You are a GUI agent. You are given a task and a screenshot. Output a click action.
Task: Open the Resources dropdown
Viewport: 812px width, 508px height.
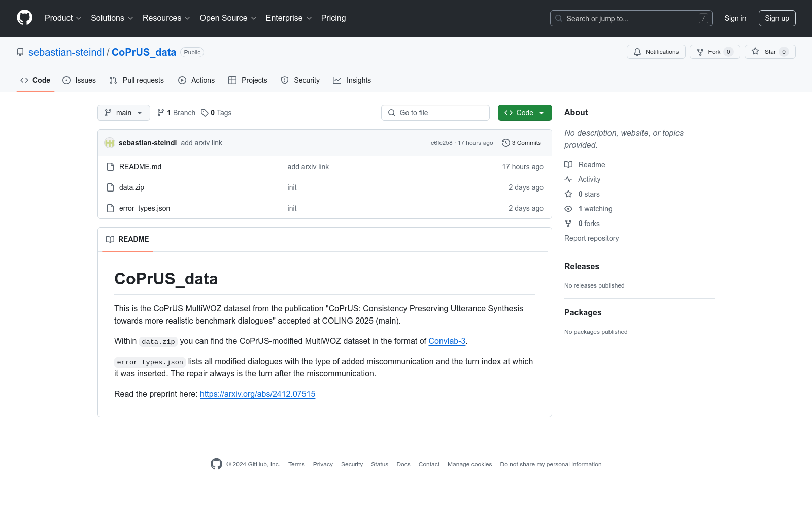166,18
